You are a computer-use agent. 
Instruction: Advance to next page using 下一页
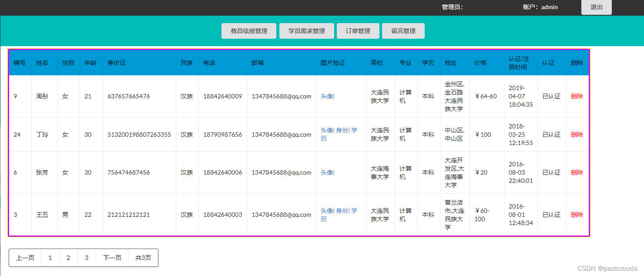pos(112,257)
